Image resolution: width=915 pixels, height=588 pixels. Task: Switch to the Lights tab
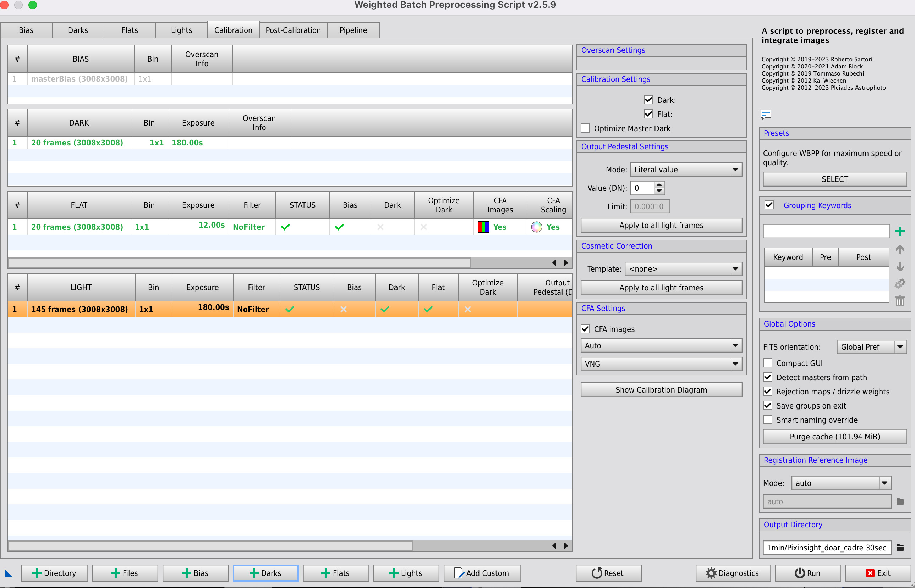(181, 30)
